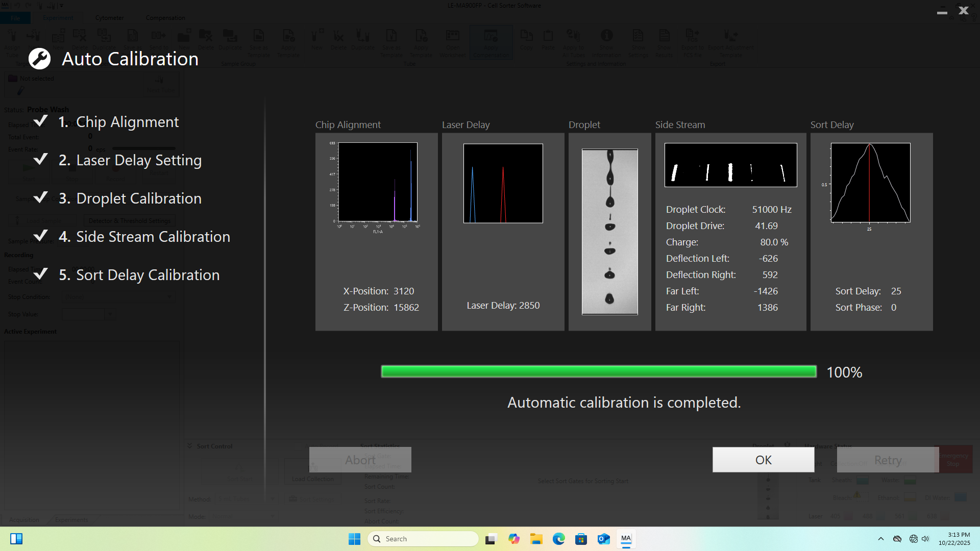Click the Side Stream image
The image size is (980, 551).
(730, 165)
